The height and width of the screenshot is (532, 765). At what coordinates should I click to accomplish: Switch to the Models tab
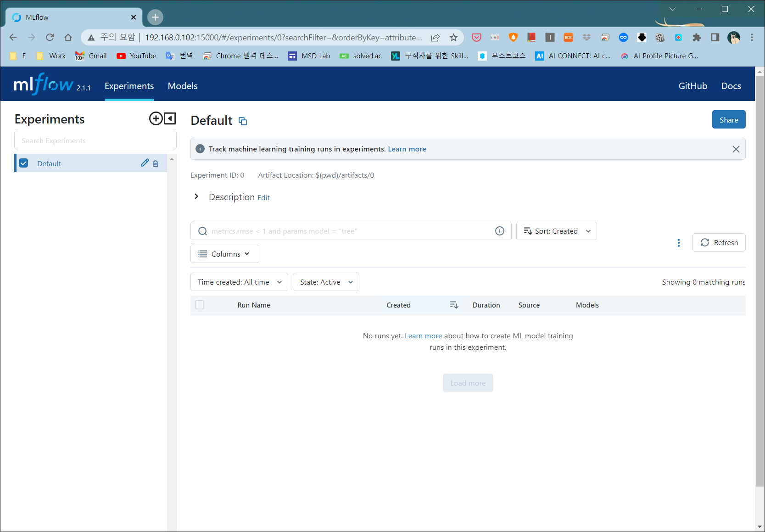183,86
